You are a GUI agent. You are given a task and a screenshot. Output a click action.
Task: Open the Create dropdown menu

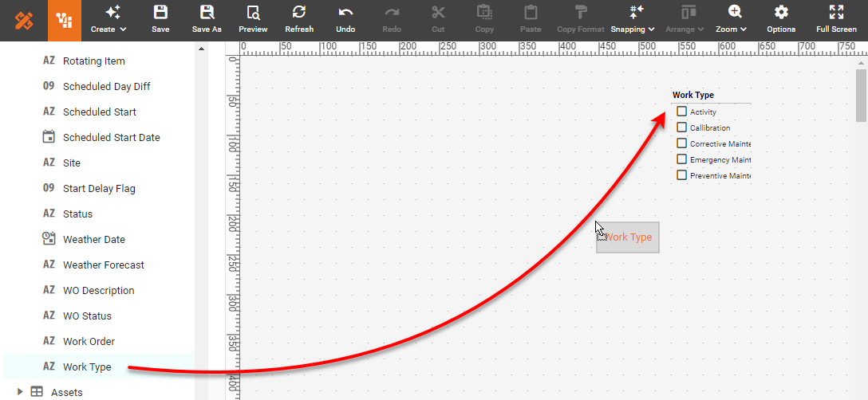tap(108, 20)
